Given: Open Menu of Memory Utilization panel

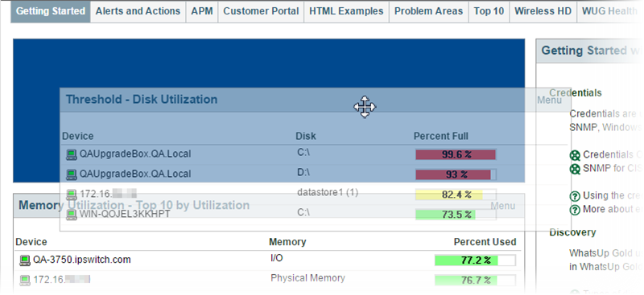Looking at the screenshot, I should [502, 206].
